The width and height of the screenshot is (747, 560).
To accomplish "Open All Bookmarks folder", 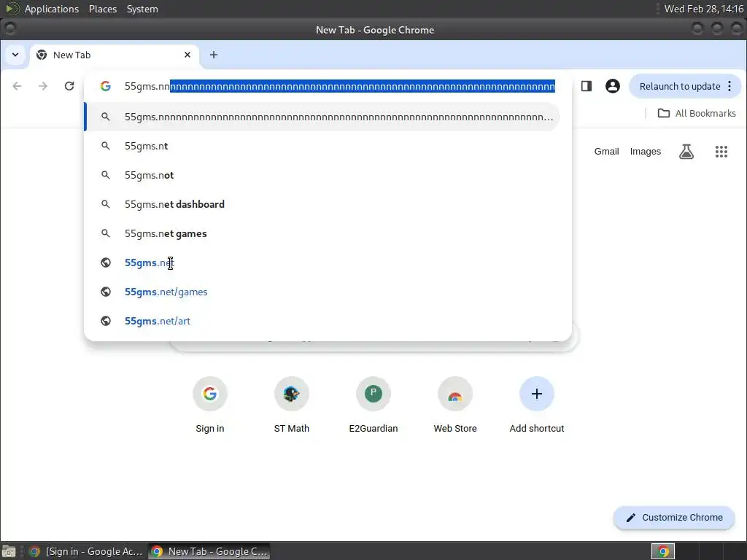I will coord(697,113).
